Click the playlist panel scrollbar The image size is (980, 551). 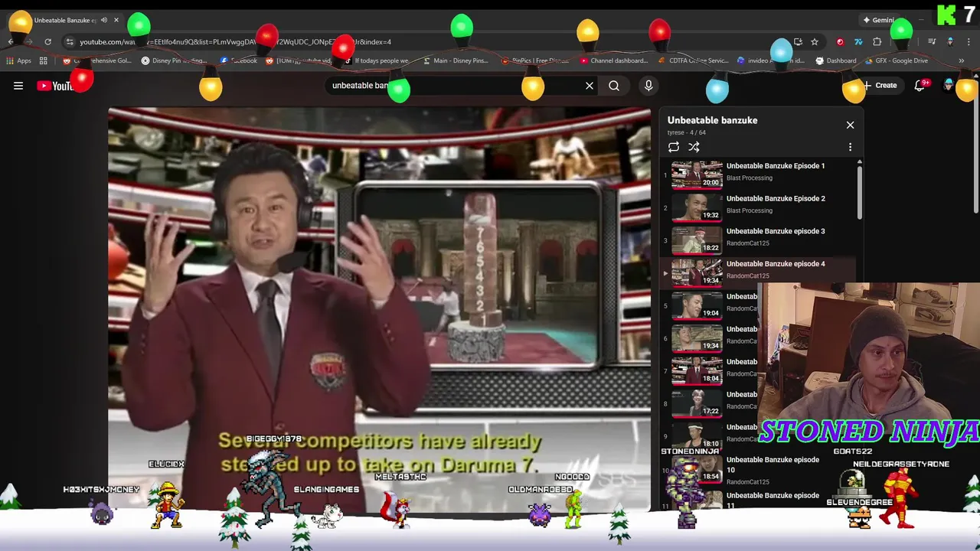(860, 191)
